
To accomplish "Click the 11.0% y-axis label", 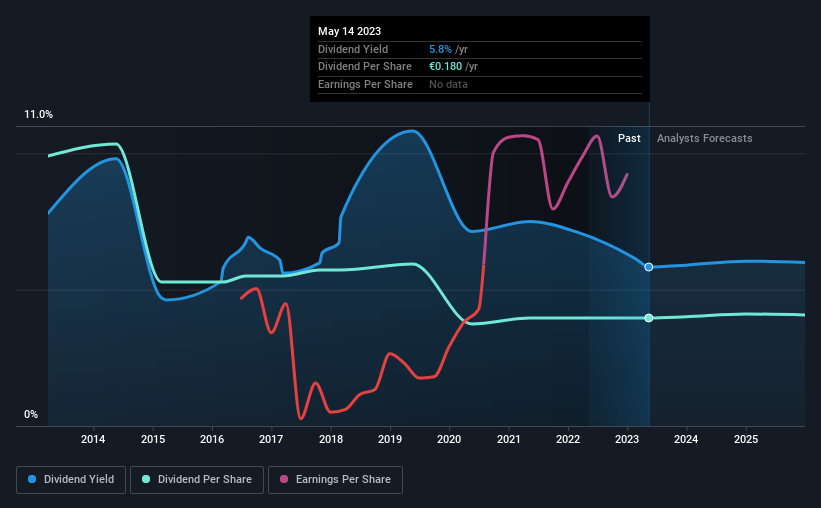I will pyautogui.click(x=38, y=115).
